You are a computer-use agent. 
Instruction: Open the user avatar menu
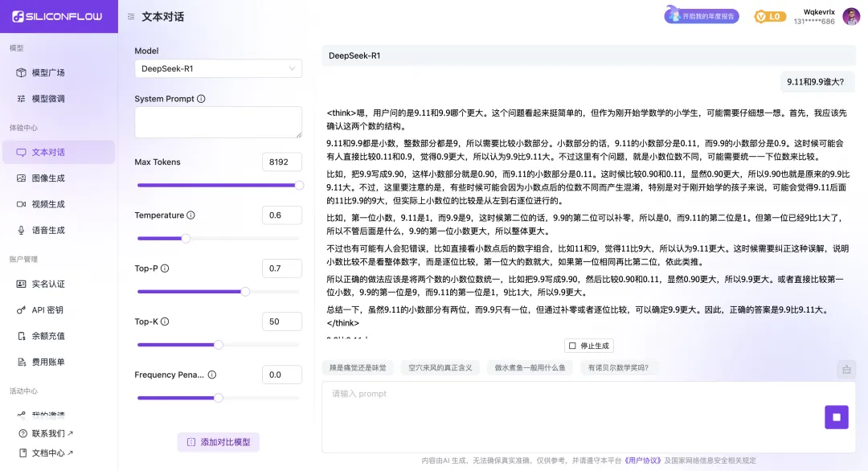[x=851, y=17]
